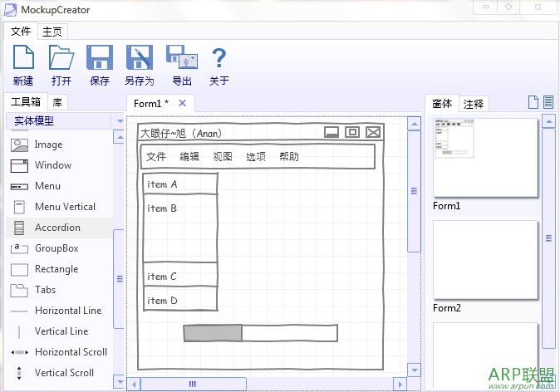560x392 pixels.
Task: Open the 文件 ribbon menu tab
Action: tap(21, 32)
